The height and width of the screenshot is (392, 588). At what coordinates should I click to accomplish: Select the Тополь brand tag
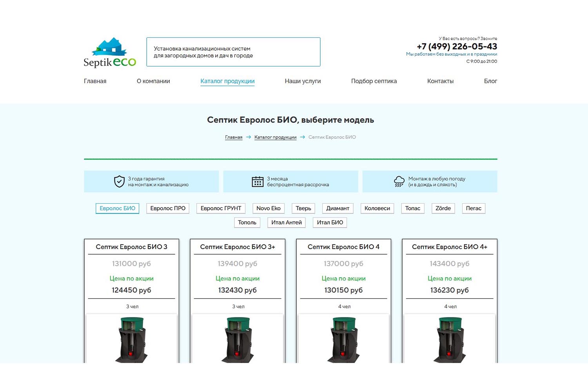point(247,222)
